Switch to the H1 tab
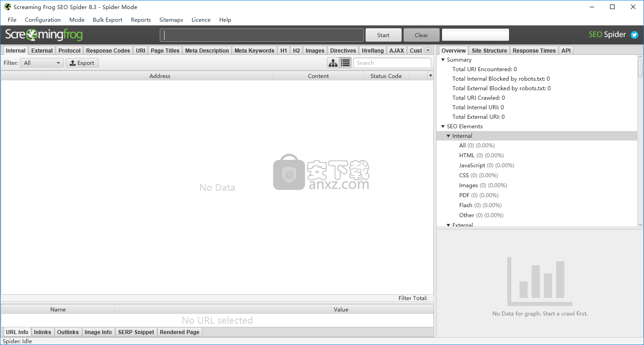The height and width of the screenshot is (345, 644). 284,51
